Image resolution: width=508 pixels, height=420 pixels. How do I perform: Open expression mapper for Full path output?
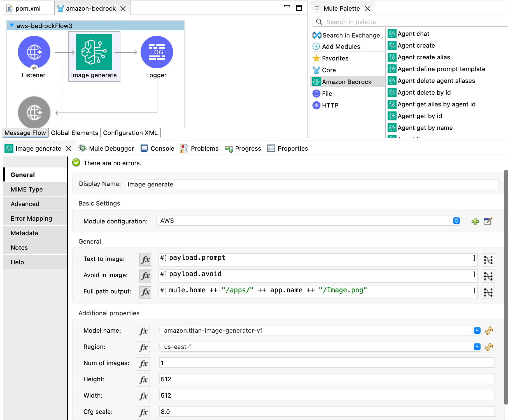click(488, 292)
